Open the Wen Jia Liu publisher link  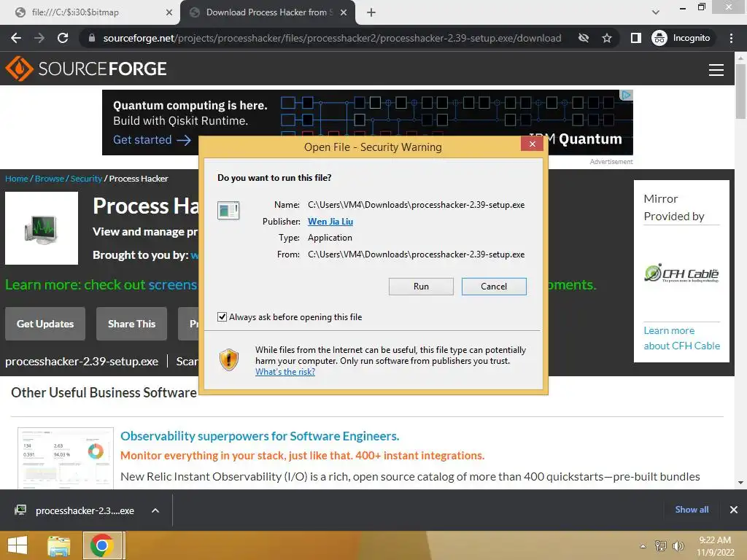330,222
